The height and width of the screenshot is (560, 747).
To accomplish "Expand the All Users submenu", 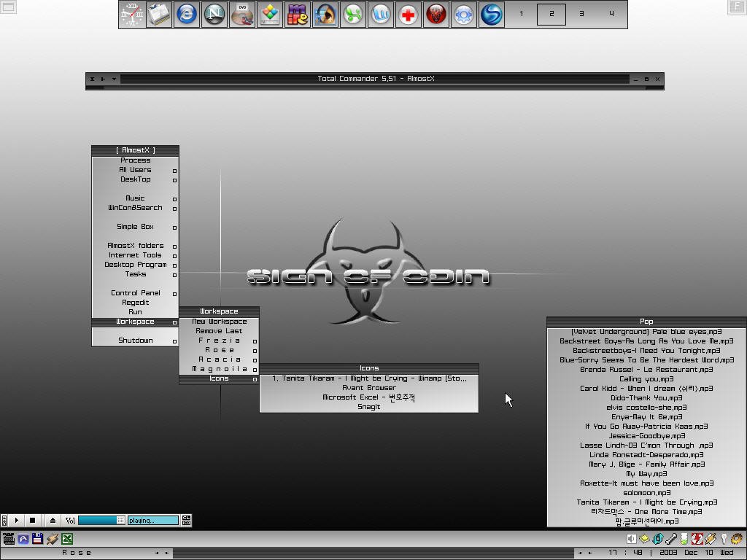I will pyautogui.click(x=135, y=170).
